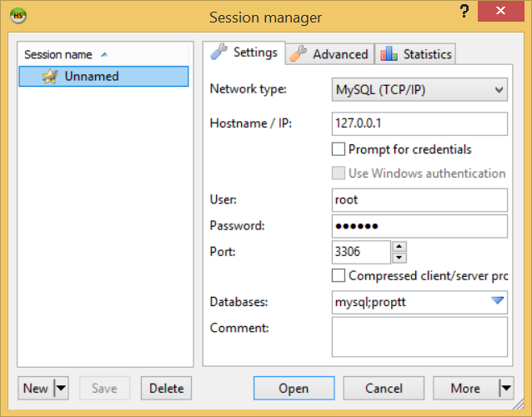The height and width of the screenshot is (417, 532).
Task: Delete the selected session
Action: click(166, 388)
